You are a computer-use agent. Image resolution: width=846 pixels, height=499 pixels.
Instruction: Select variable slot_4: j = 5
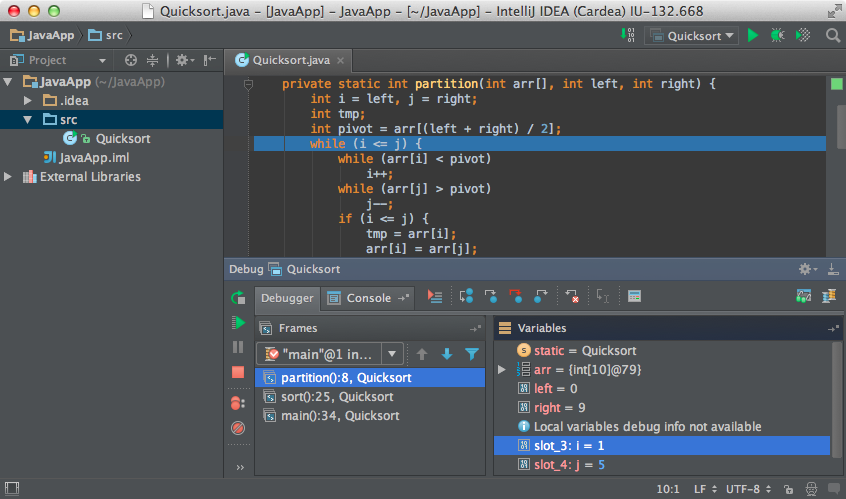tap(662, 465)
